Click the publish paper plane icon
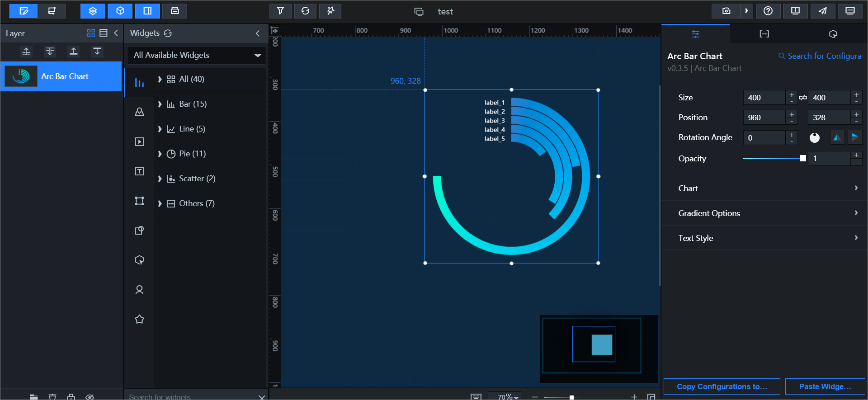 click(823, 11)
